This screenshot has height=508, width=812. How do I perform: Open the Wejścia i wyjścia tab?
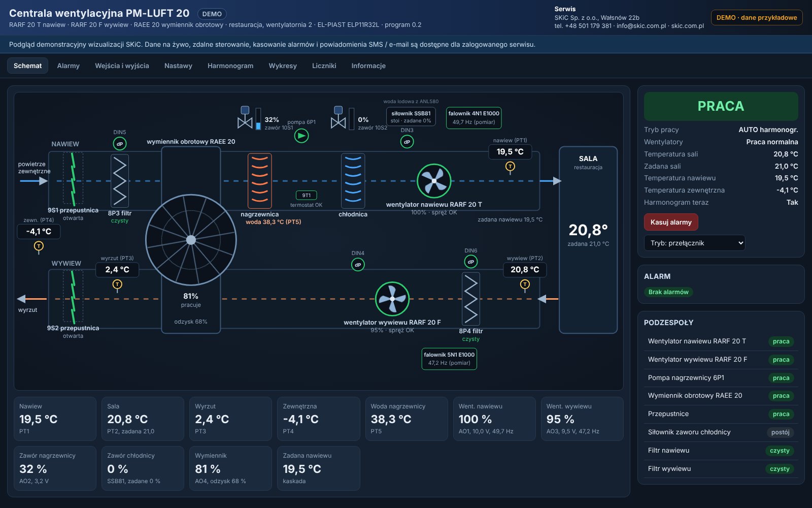(x=122, y=66)
